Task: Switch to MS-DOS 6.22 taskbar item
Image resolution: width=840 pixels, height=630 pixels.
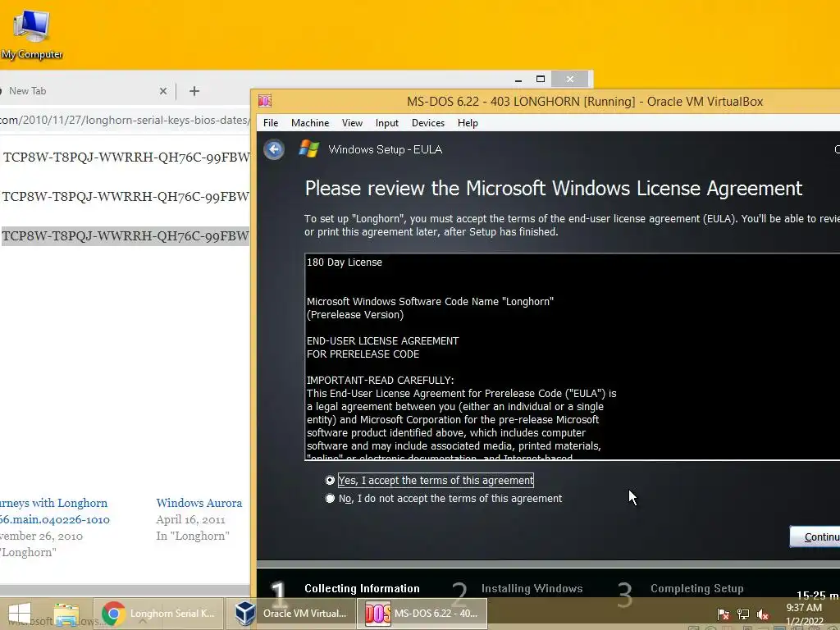Action: pos(422,614)
